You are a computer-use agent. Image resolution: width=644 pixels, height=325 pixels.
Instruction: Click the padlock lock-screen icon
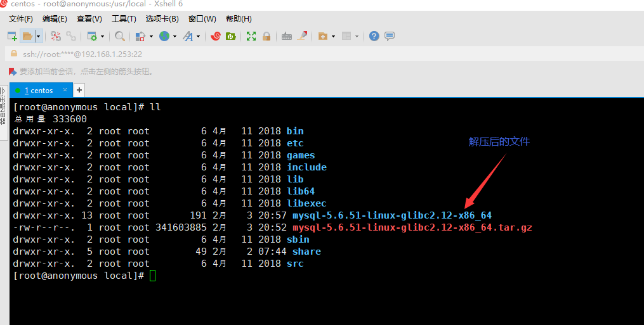click(x=266, y=36)
